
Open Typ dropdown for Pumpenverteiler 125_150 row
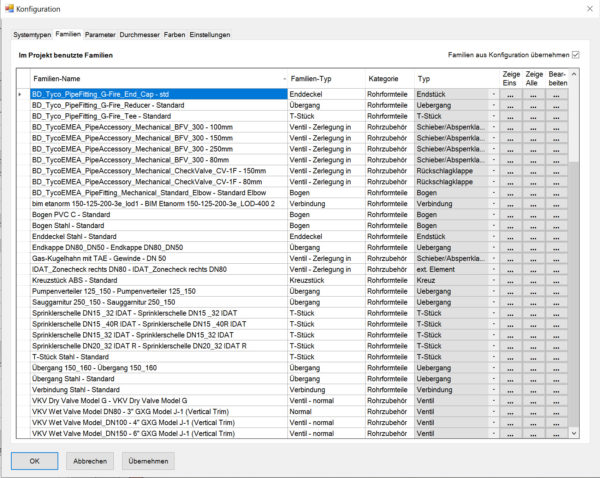(x=493, y=292)
